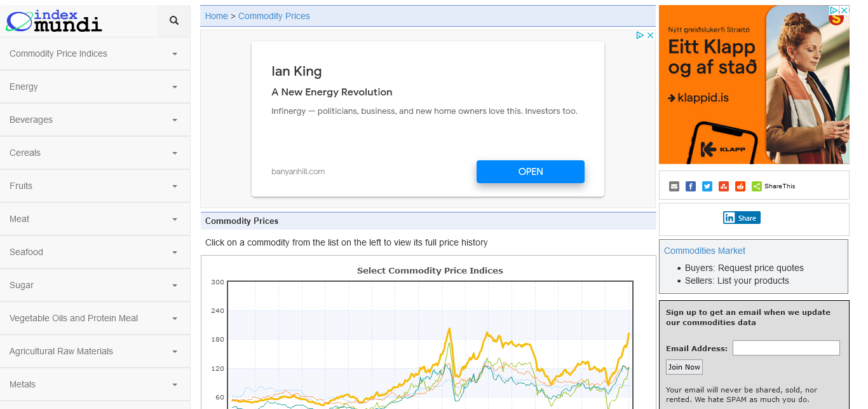Expand the Metals category
This screenshot has width=868, height=409.
click(95, 384)
